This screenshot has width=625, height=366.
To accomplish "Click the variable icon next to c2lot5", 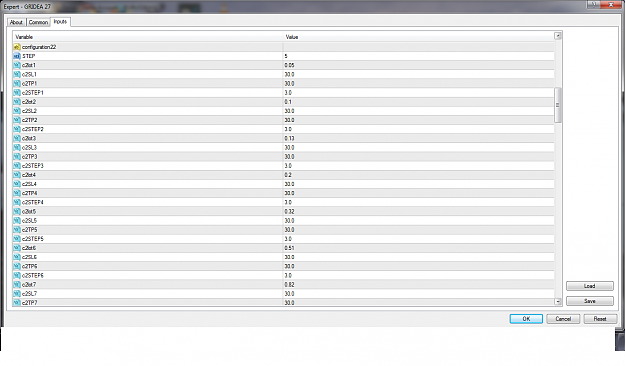I will (x=17, y=212).
